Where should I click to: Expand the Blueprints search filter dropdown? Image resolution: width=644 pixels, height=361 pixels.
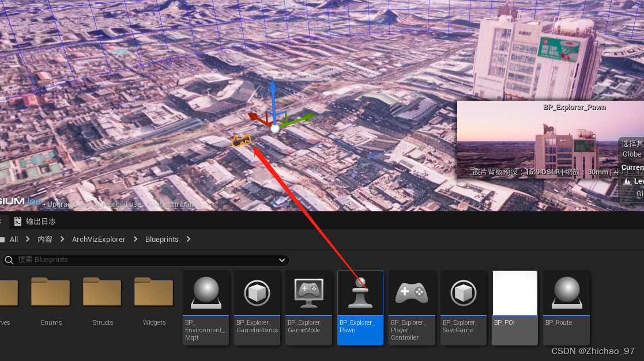pyautogui.click(x=282, y=260)
